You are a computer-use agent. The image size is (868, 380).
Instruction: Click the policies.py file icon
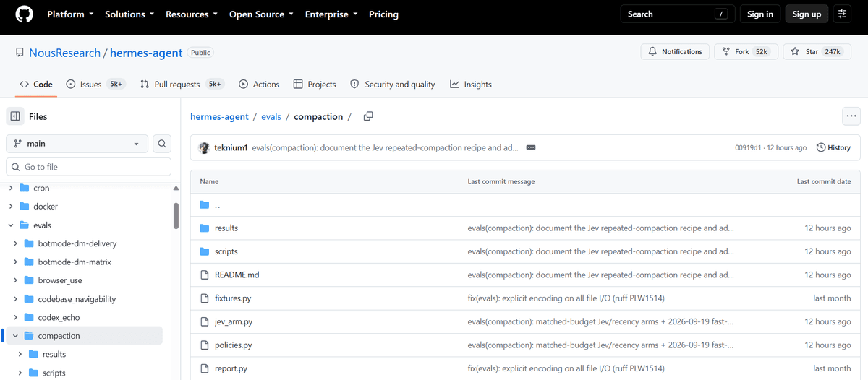click(x=204, y=345)
